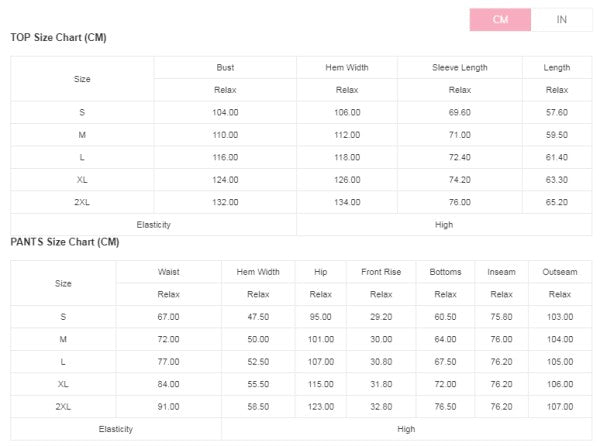Viewport: 600px width, 446px height.
Task: Select the 57.60 length value
Action: coord(556,112)
